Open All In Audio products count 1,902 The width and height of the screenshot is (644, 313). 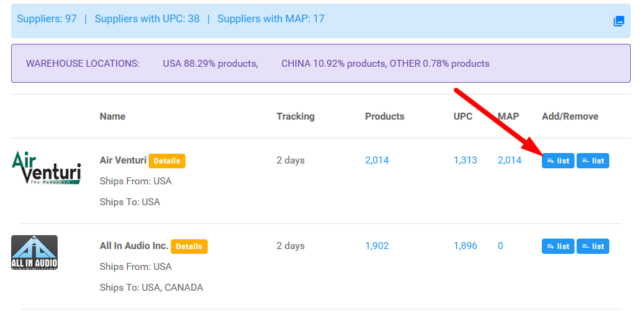point(377,246)
